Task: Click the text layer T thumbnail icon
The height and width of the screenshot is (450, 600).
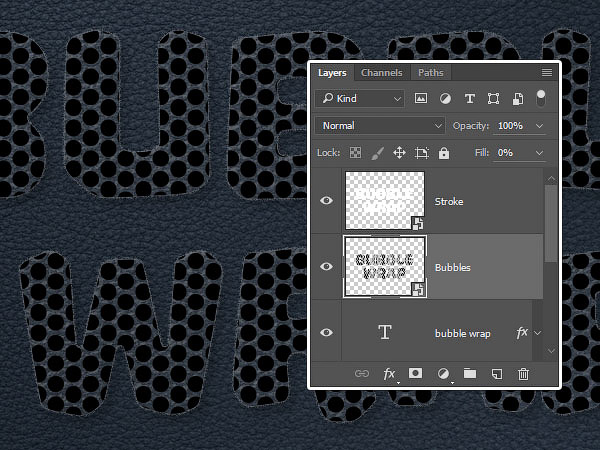Action: (x=385, y=332)
